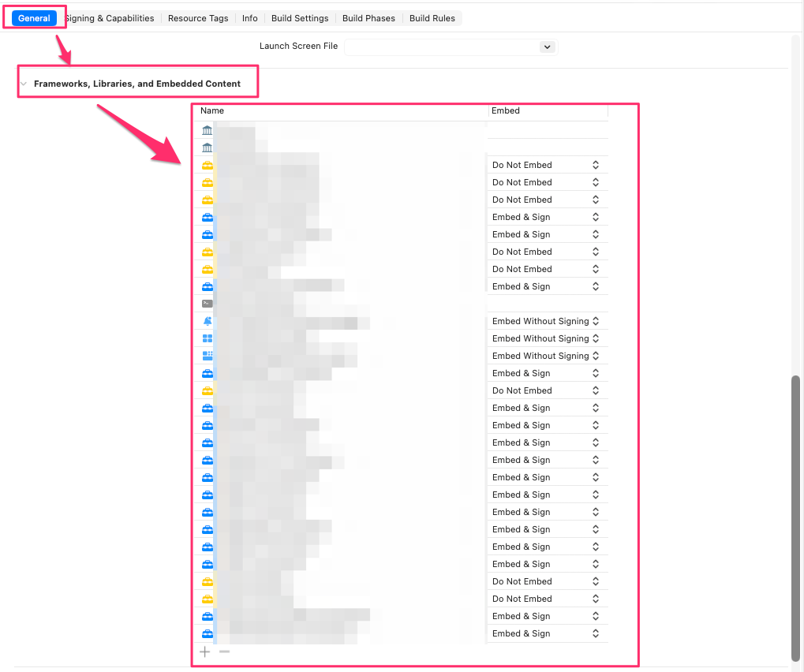This screenshot has width=804, height=672.
Task: Collapse Frameworks, Libraries, and Embedded Content section
Action: [24, 84]
